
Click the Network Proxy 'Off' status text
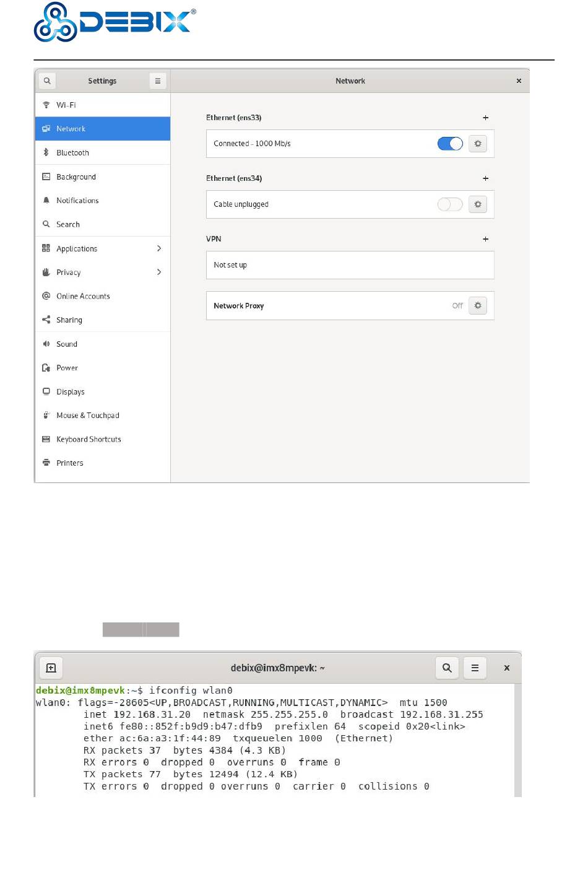(x=457, y=306)
